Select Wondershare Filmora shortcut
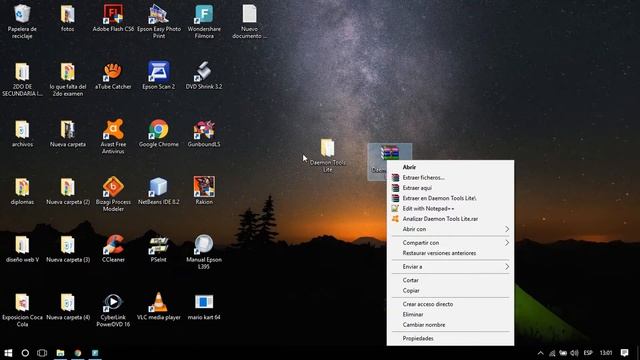The height and width of the screenshot is (360, 640). tap(204, 21)
